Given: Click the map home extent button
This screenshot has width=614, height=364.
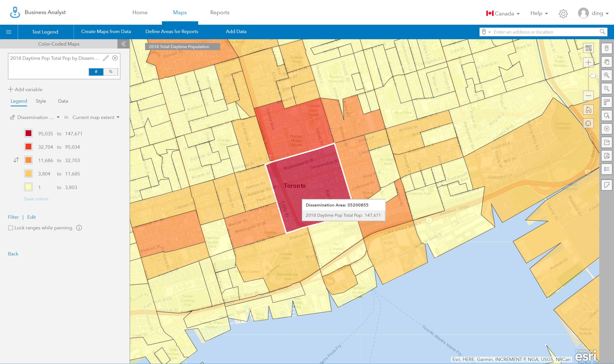Looking at the screenshot, I should point(588,110).
